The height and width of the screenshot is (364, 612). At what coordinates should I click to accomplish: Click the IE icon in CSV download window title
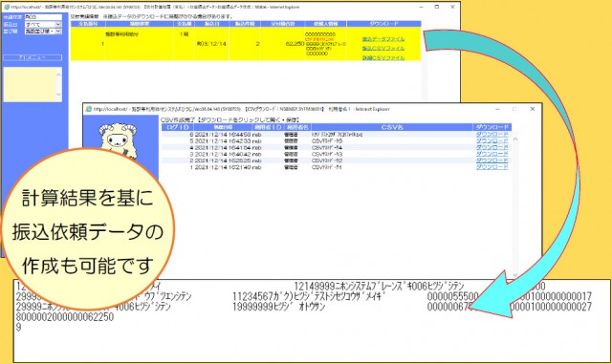(x=89, y=109)
